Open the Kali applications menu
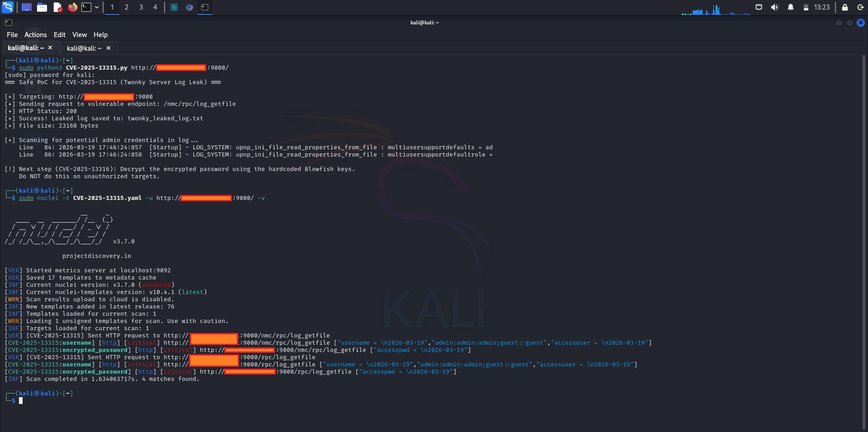Screen dimensions: 868x432 coord(7,7)
